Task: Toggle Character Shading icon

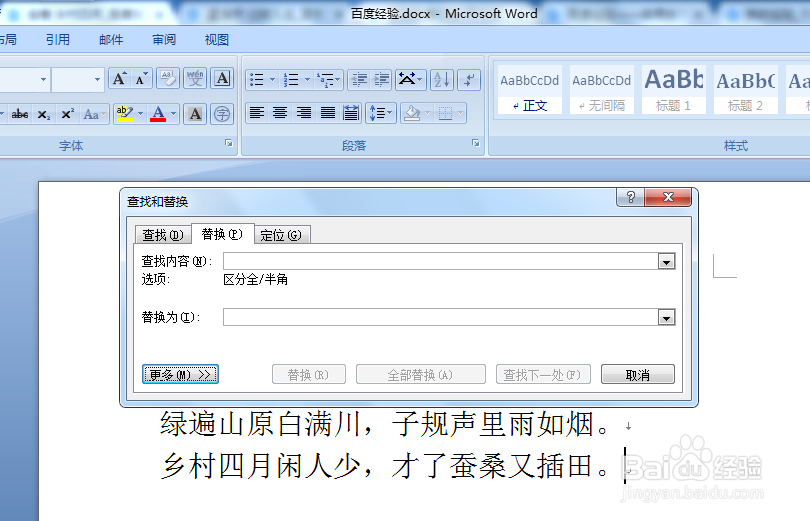Action: (x=195, y=114)
